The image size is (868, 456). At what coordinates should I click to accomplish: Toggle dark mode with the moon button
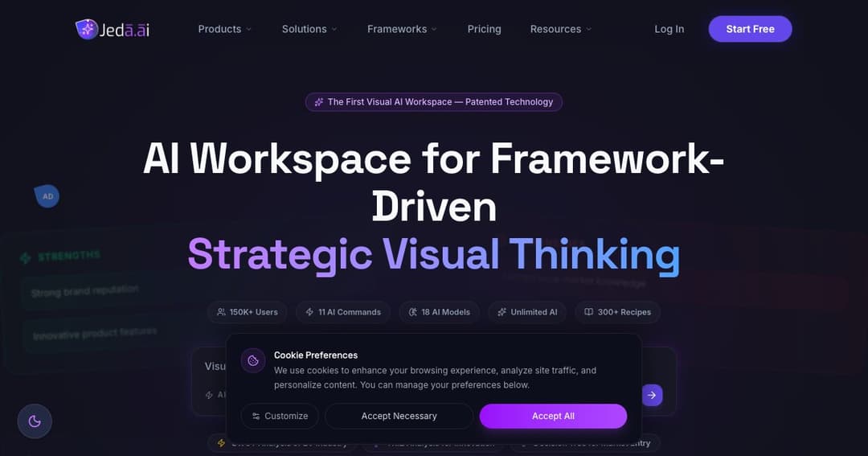[x=35, y=421]
